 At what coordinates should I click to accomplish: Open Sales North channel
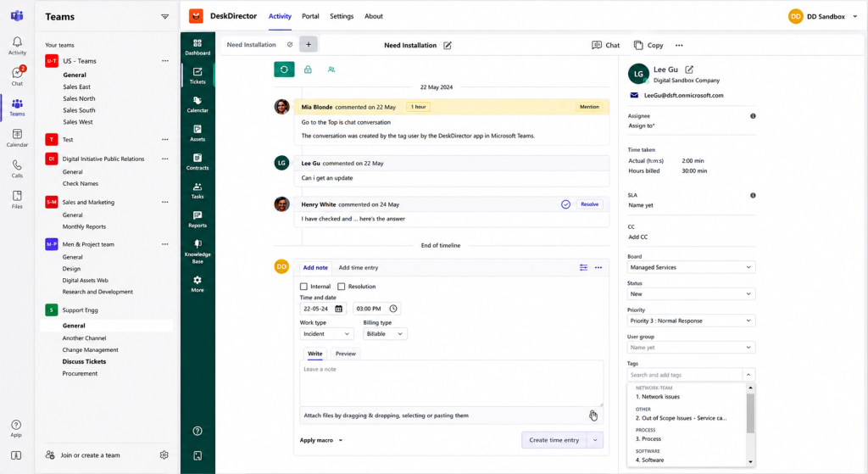tap(79, 98)
